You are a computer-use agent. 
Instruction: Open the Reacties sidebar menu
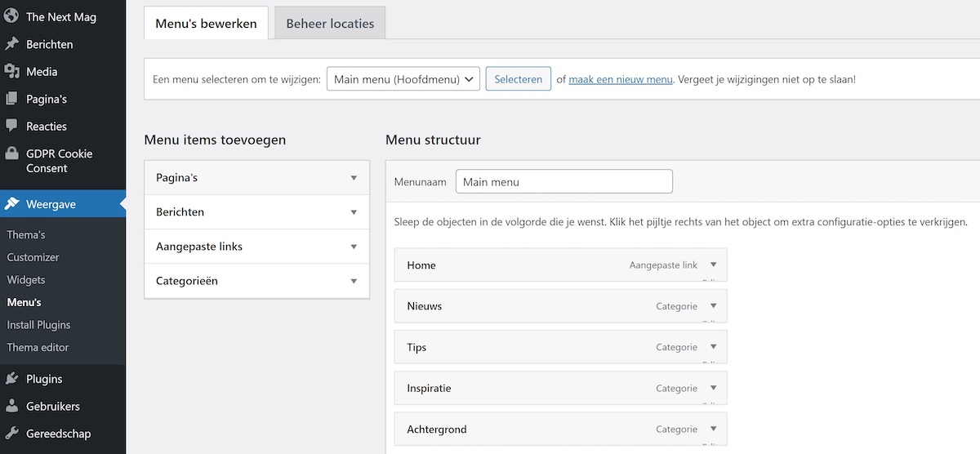[47, 126]
